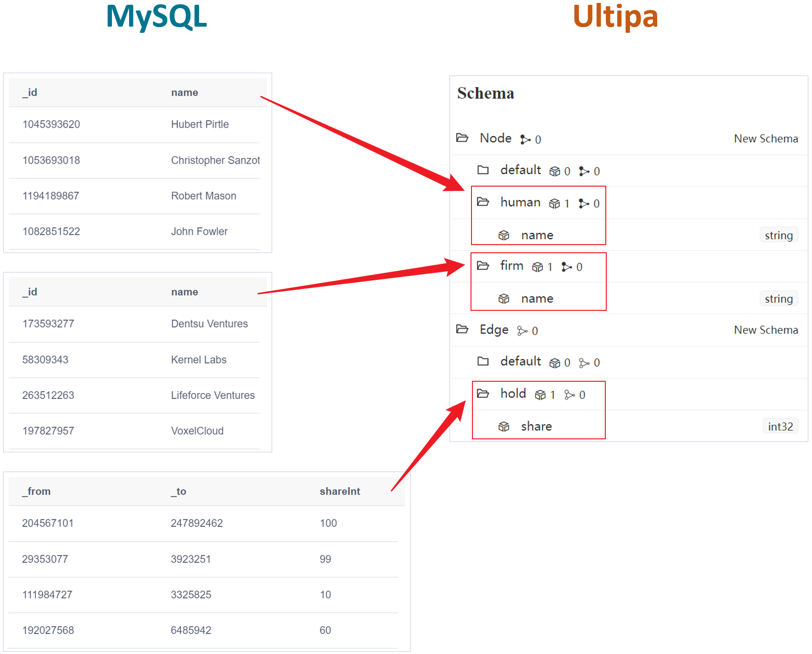
Task: Click the property cube icon beside hold
Action: coord(540,395)
